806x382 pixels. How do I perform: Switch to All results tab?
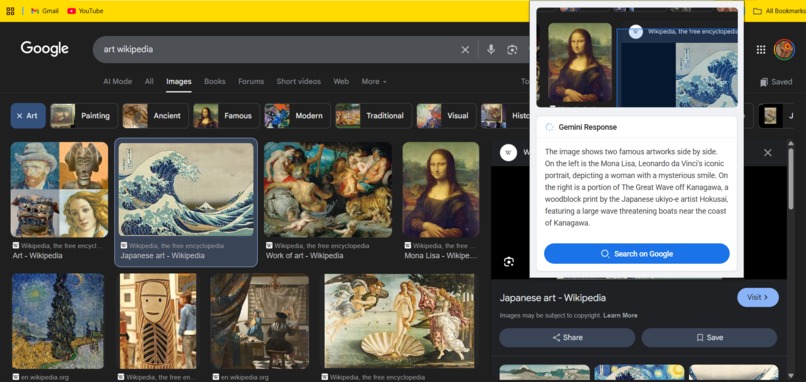pyautogui.click(x=149, y=81)
